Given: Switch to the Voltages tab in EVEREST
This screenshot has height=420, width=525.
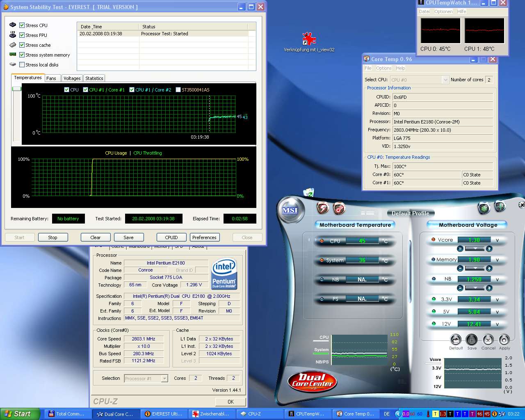Looking at the screenshot, I should 72,78.
